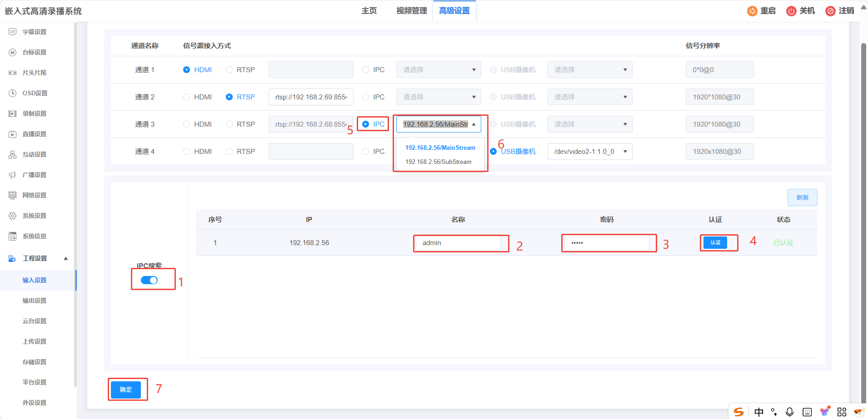Click the 工程设置 folder icon
Image resolution: width=868 pixels, height=419 pixels.
(12, 258)
